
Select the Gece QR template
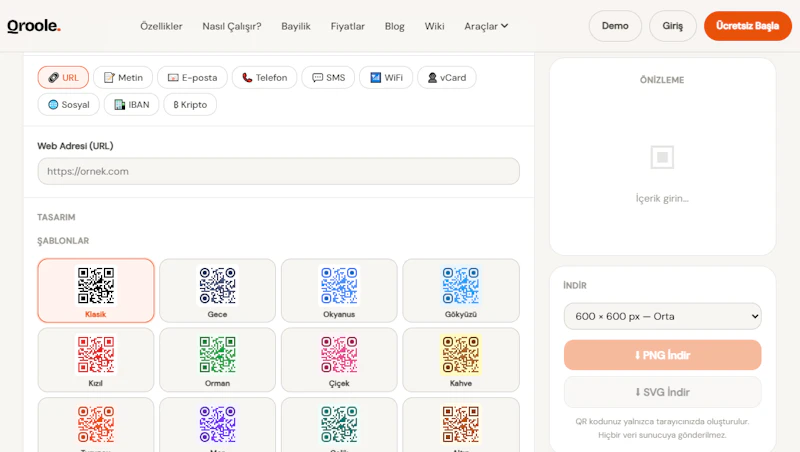tap(217, 291)
